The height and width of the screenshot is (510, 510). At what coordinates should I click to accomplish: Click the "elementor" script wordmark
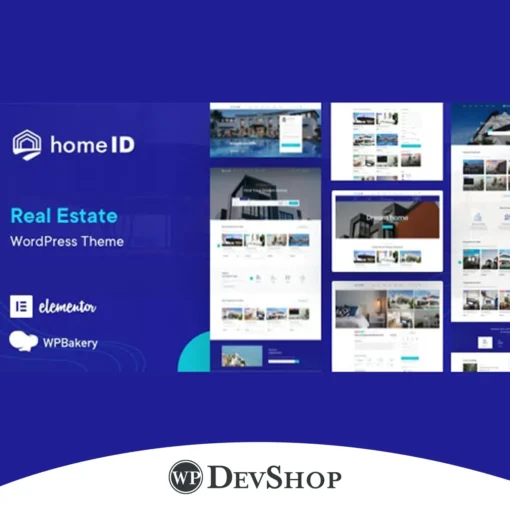67,307
